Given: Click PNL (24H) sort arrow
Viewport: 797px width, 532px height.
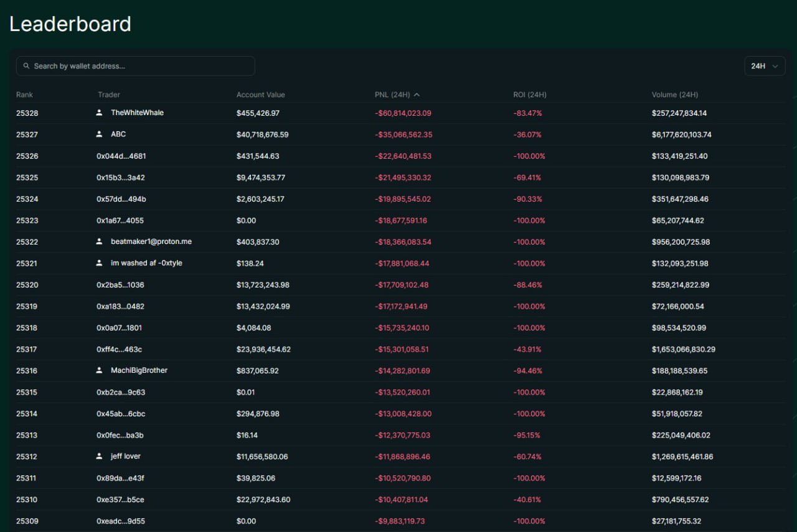Looking at the screenshot, I should point(417,95).
